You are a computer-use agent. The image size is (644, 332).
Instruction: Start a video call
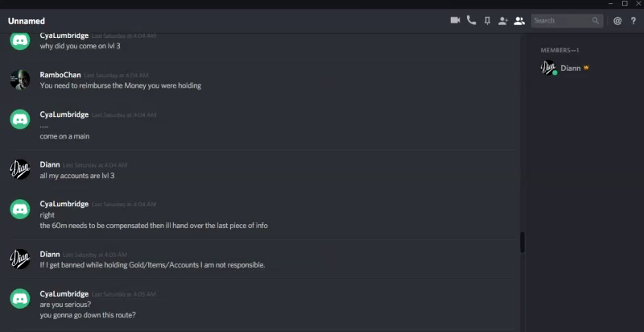pos(455,21)
